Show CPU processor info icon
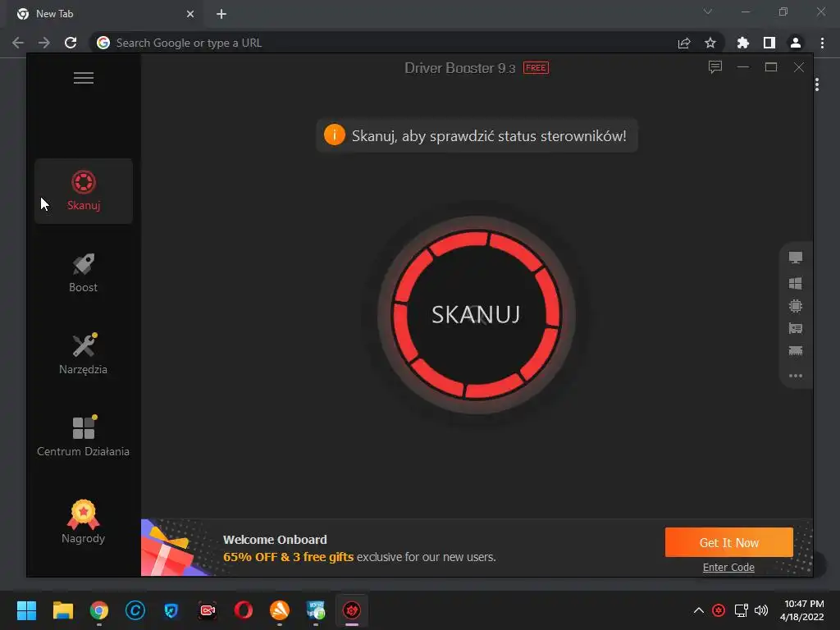 click(796, 306)
